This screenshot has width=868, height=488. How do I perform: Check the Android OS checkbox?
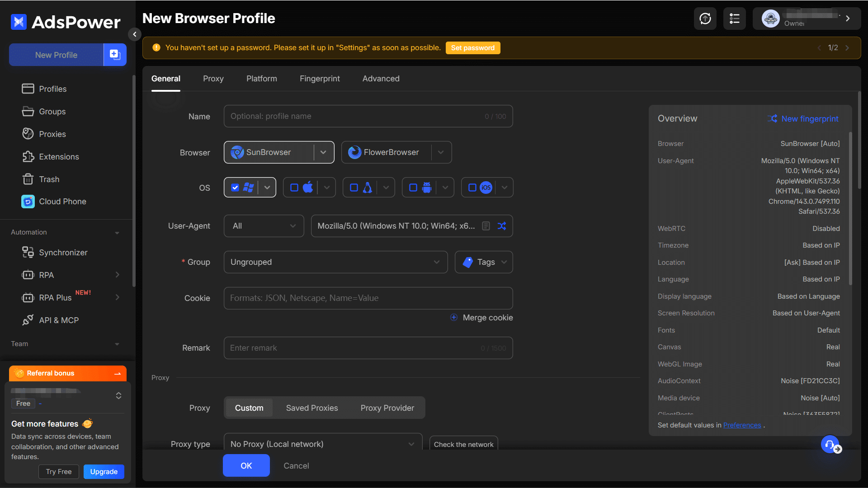coord(413,188)
